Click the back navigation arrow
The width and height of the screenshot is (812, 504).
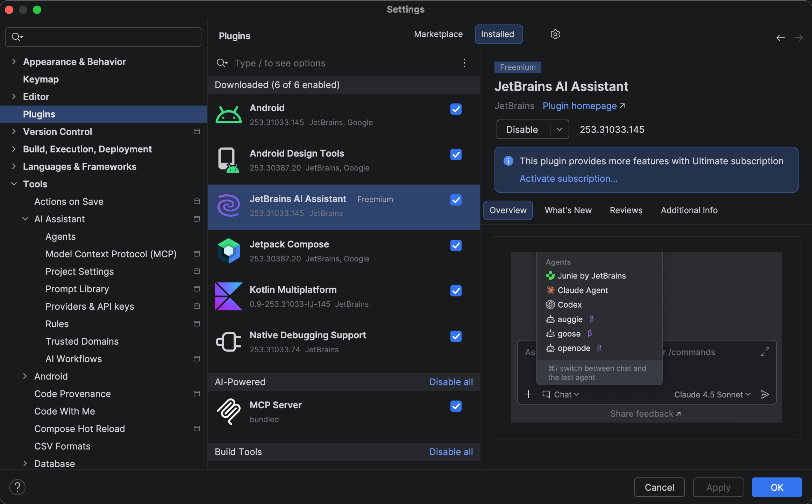(780, 38)
